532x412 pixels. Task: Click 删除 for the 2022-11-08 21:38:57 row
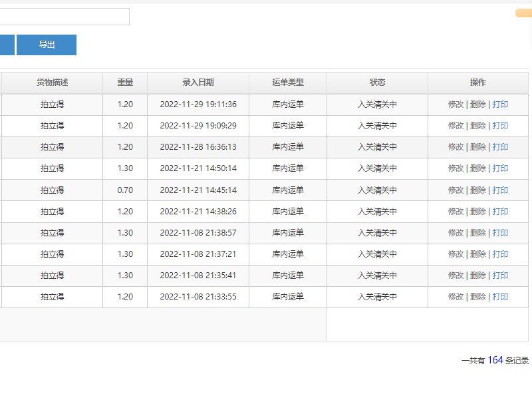477,233
